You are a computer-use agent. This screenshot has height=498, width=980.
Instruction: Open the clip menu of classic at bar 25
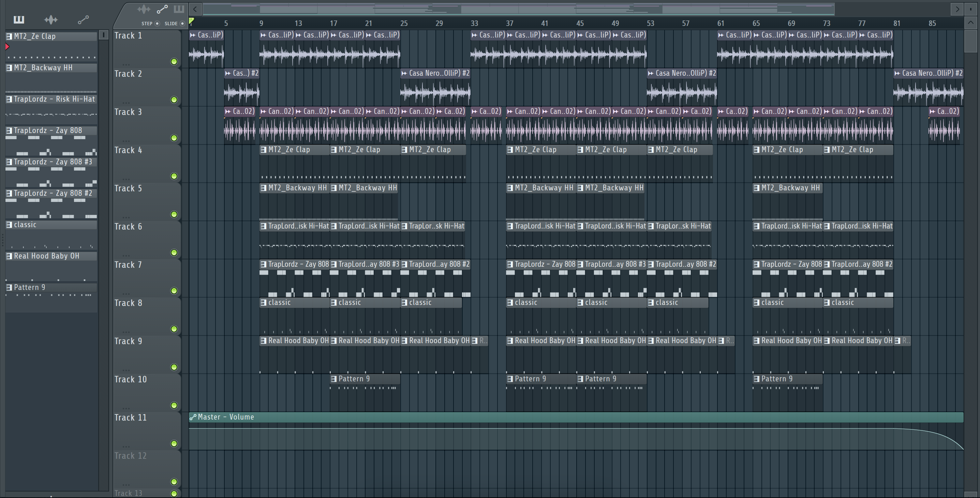pos(404,303)
